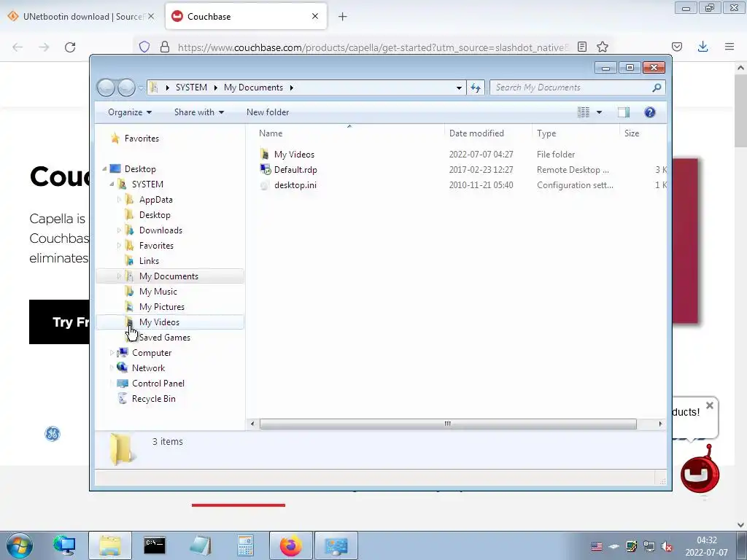
Task: Toggle reader view in Firefox
Action: click(x=581, y=47)
